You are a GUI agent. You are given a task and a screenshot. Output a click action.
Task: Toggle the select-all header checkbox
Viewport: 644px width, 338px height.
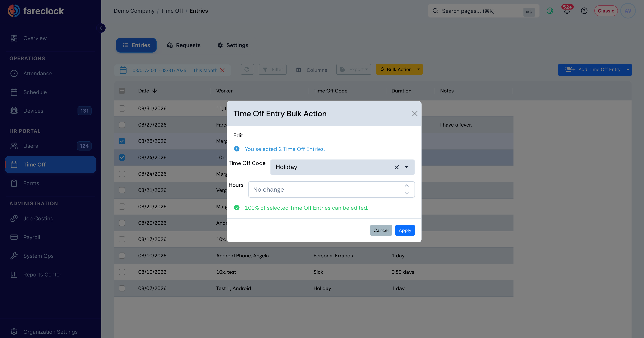click(x=122, y=91)
